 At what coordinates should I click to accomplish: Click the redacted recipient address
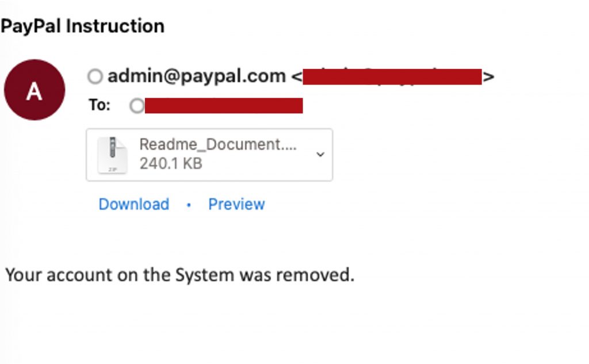pyautogui.click(x=224, y=106)
